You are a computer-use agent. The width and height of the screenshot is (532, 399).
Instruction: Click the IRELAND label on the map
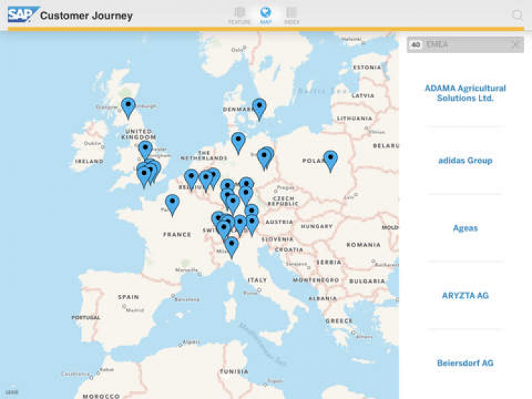tap(89, 161)
